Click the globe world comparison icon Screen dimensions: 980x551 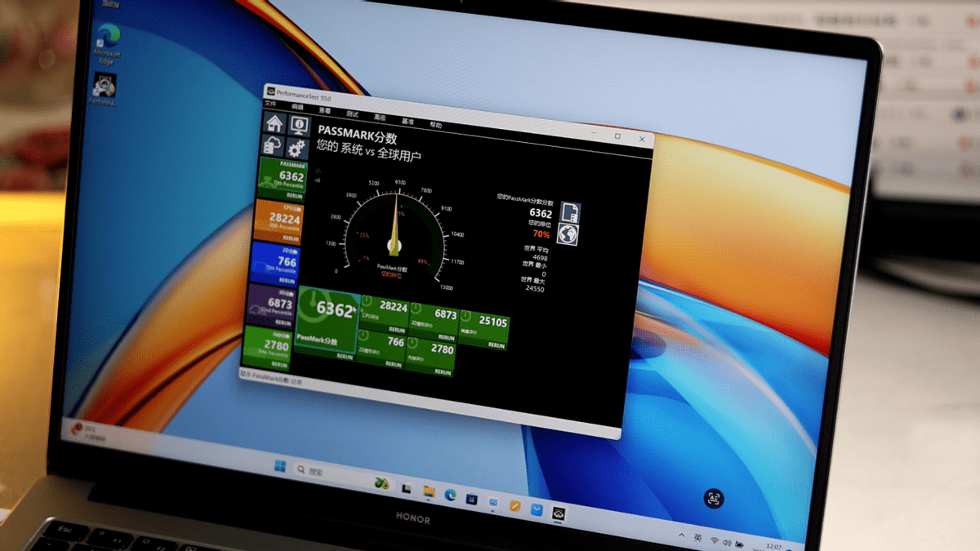[x=568, y=235]
